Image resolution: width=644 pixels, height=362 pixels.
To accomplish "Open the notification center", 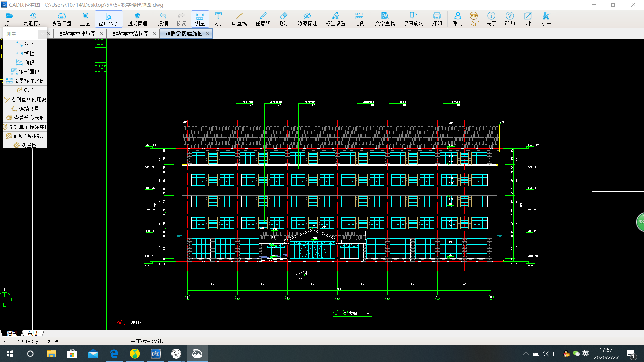I will 631,354.
